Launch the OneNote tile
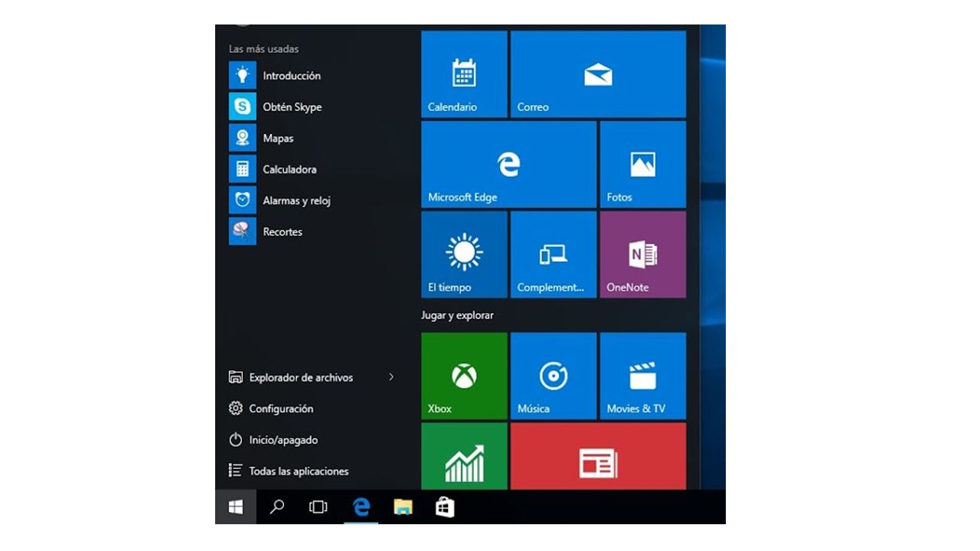Viewport: 980px width, 551px height. pyautogui.click(x=643, y=255)
